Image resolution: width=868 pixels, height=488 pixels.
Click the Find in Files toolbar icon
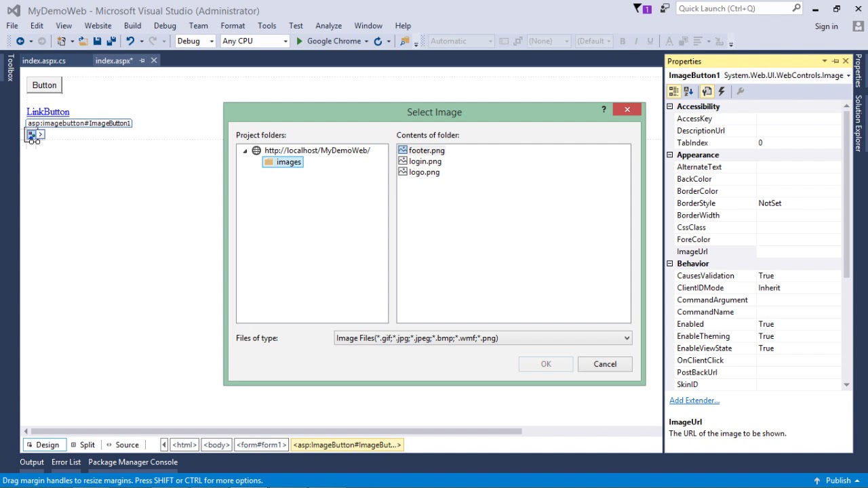pos(405,41)
